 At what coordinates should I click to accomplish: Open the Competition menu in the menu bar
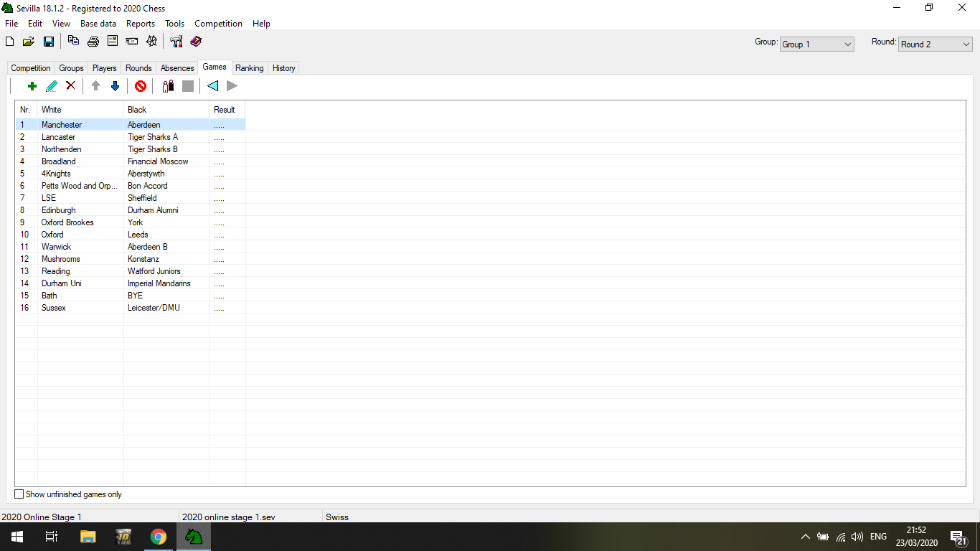[218, 24]
